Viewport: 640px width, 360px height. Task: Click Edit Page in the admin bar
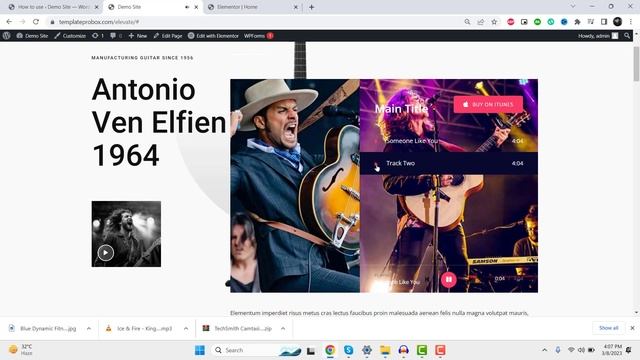coord(168,36)
